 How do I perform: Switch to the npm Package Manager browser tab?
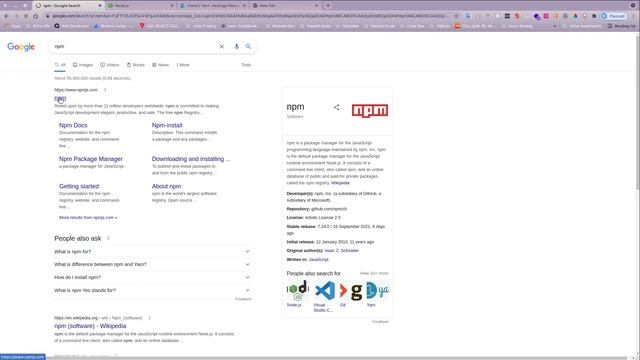[213, 6]
